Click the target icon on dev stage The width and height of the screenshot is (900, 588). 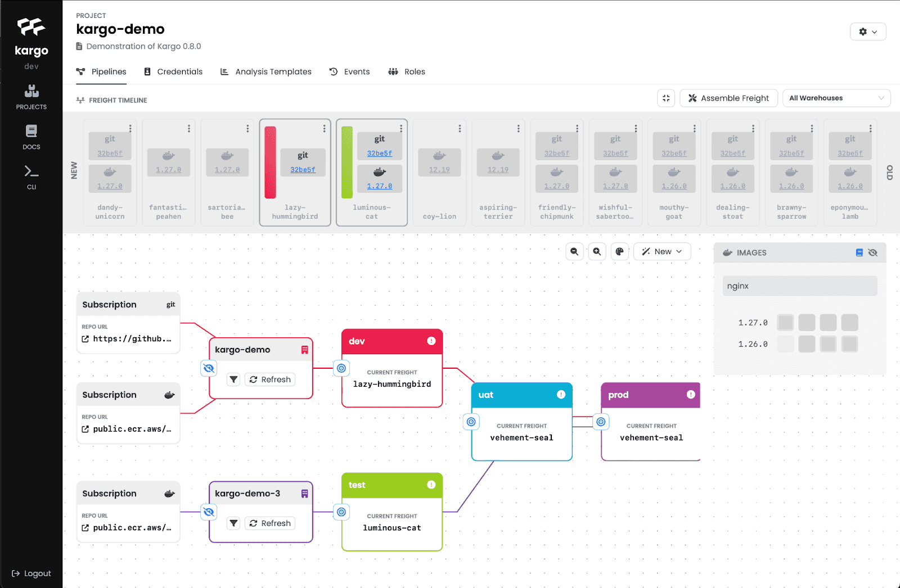point(341,368)
